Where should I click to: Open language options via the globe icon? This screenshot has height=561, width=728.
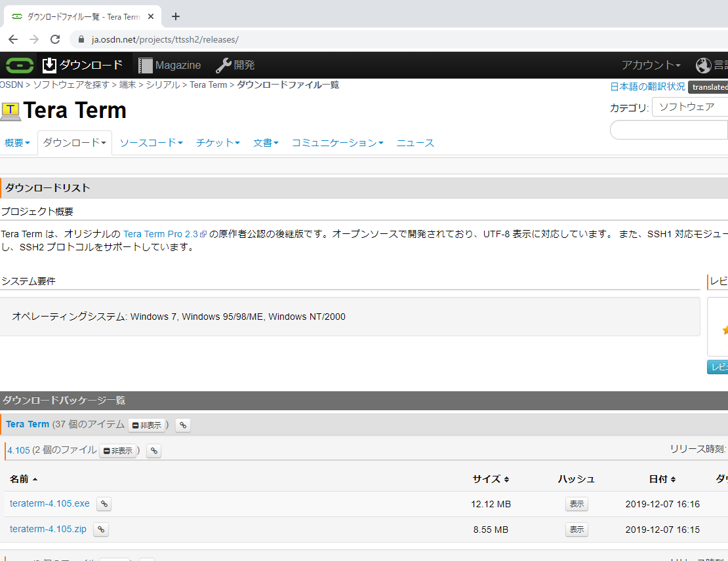pos(703,65)
